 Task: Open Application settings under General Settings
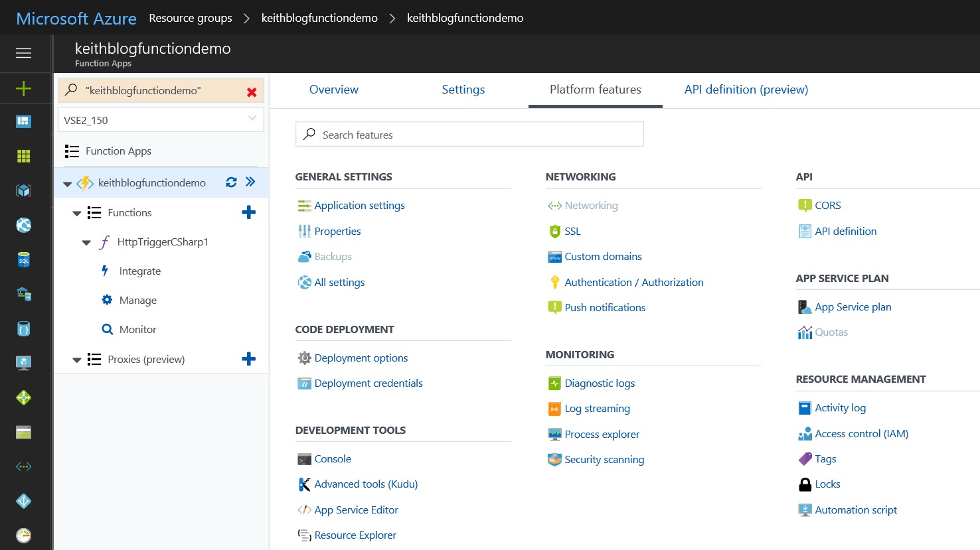tap(359, 205)
